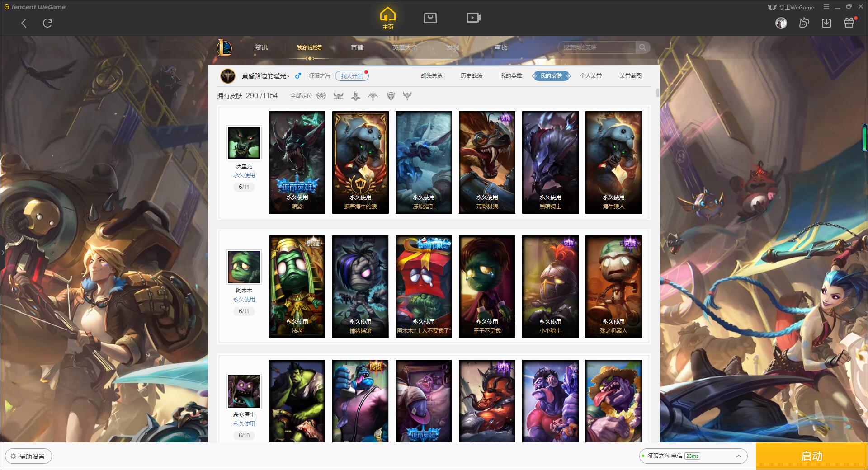
Task: Select the 蒙多医生 champion portrait
Action: pos(244,391)
